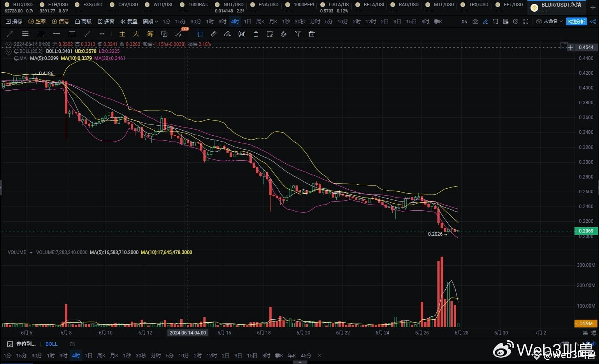Open more drawing tools (three dots)
This screenshot has height=364, width=599.
click(102, 34)
